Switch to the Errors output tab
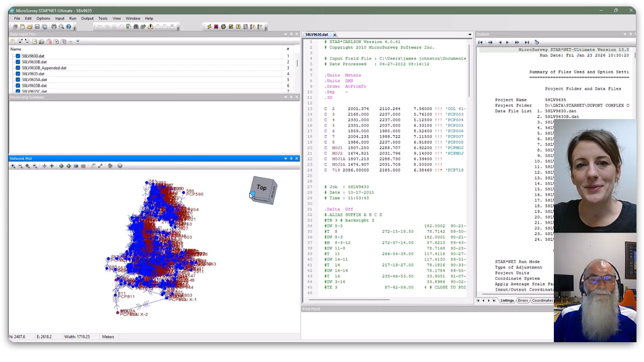The width and height of the screenshot is (644, 362). click(x=523, y=300)
